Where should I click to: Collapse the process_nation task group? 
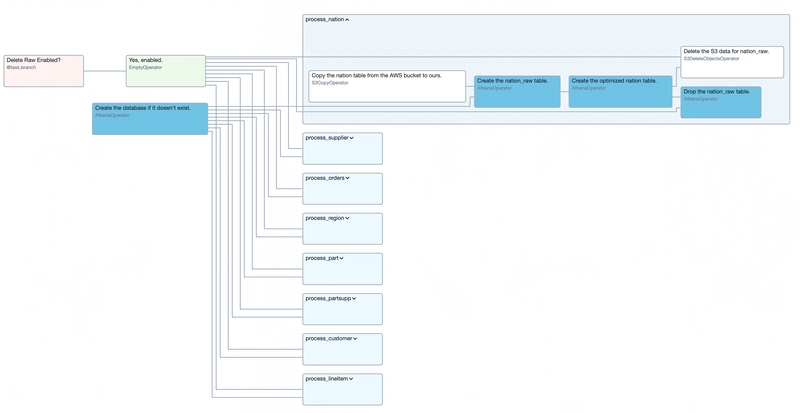click(x=347, y=20)
